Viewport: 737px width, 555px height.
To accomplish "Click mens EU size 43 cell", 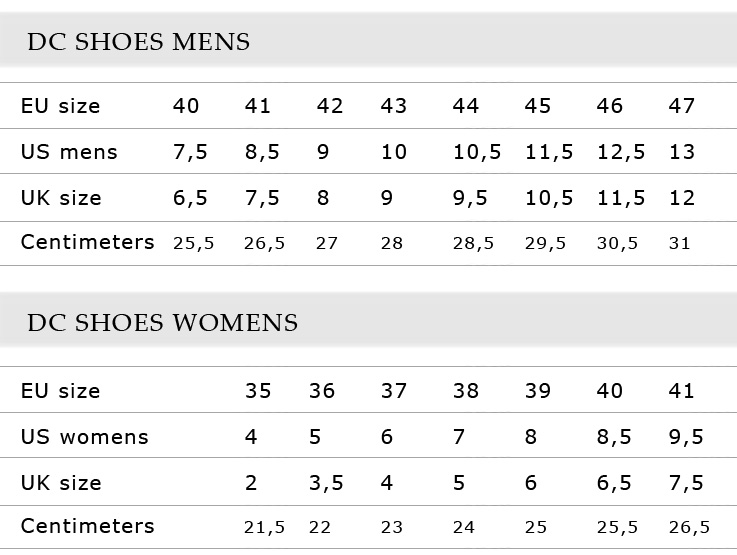I will (394, 106).
